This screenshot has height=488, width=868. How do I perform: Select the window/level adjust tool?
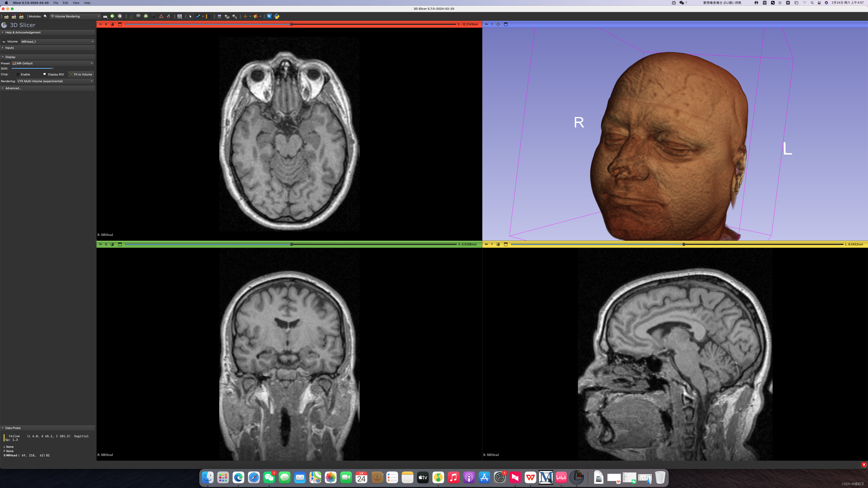(x=198, y=16)
